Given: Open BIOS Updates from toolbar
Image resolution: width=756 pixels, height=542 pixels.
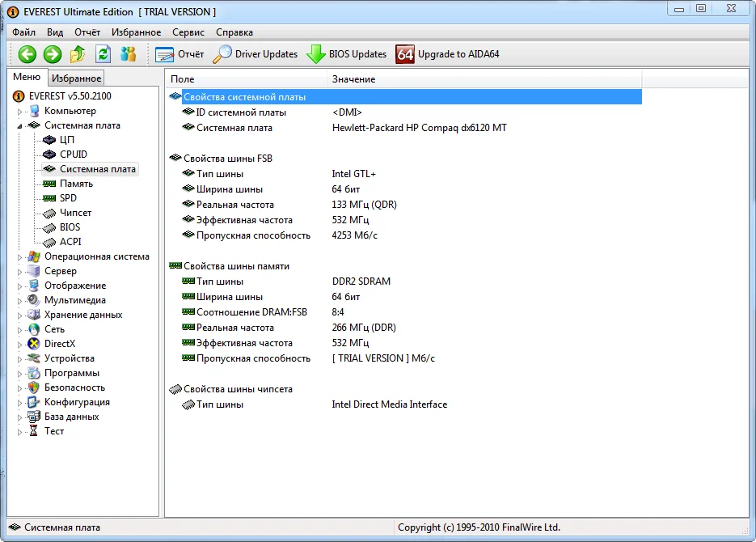Looking at the screenshot, I should (x=347, y=54).
